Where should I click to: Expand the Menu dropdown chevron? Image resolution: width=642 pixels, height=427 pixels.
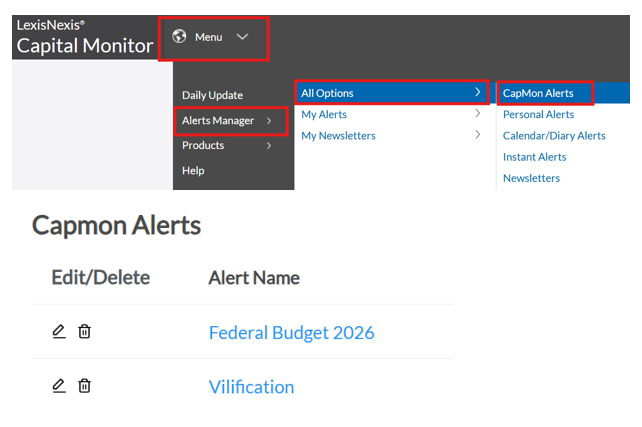coord(242,37)
